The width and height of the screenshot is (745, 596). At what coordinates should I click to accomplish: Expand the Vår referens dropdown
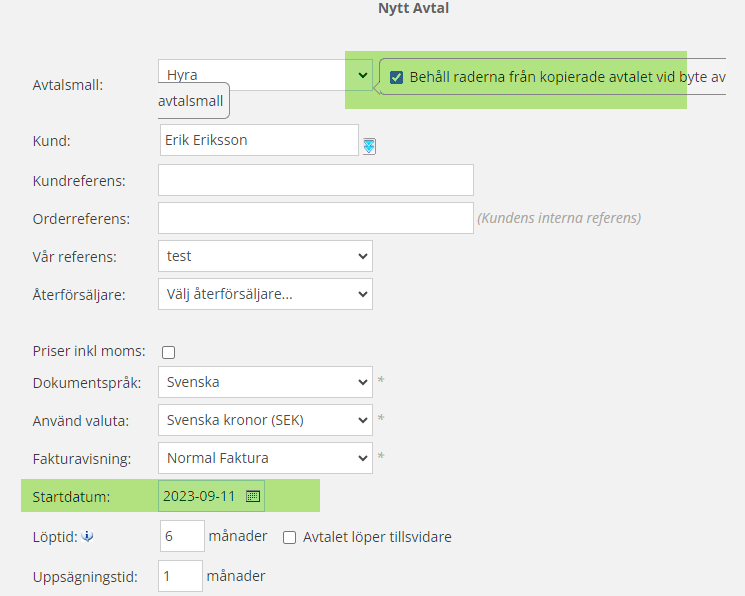click(x=265, y=256)
